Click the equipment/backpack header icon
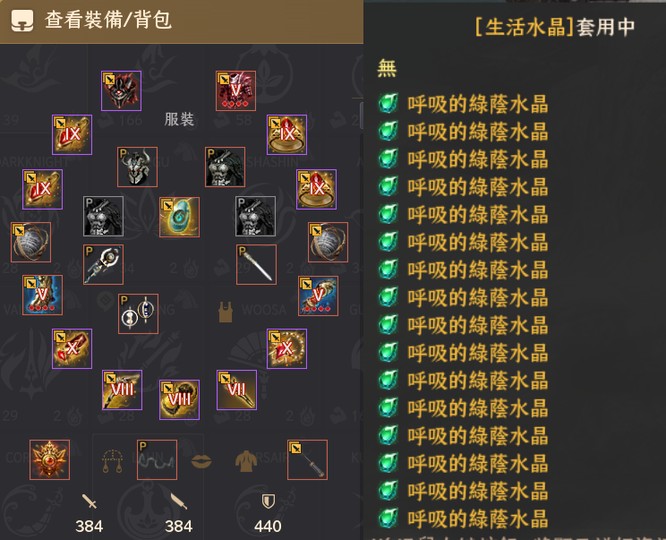Screen dimensions: 666x540 (x=22, y=20)
